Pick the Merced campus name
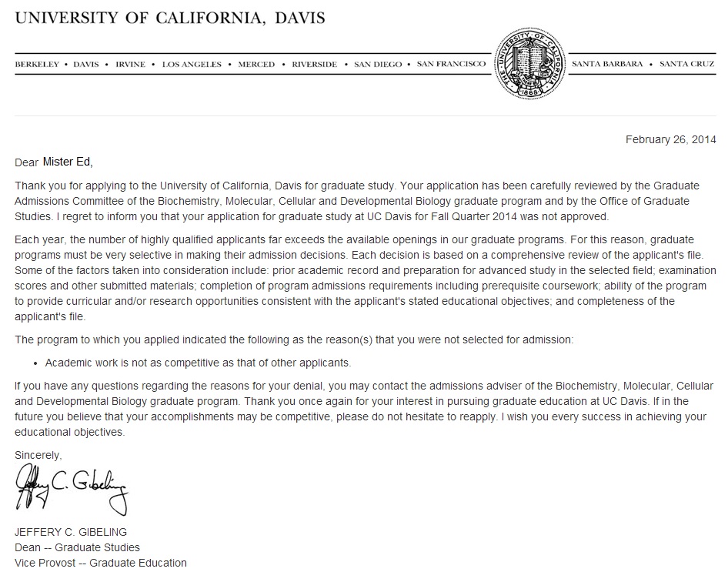 (x=256, y=65)
